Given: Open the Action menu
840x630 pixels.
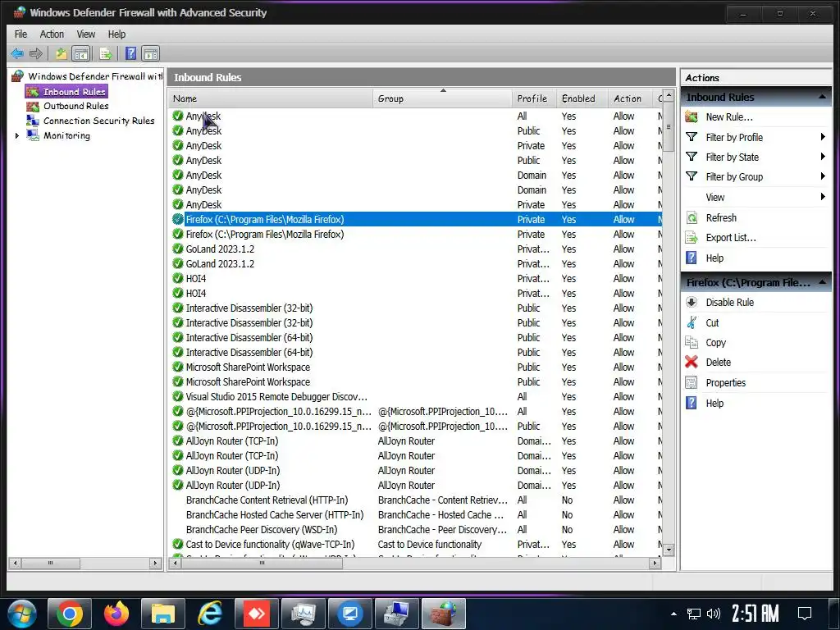Looking at the screenshot, I should point(52,34).
